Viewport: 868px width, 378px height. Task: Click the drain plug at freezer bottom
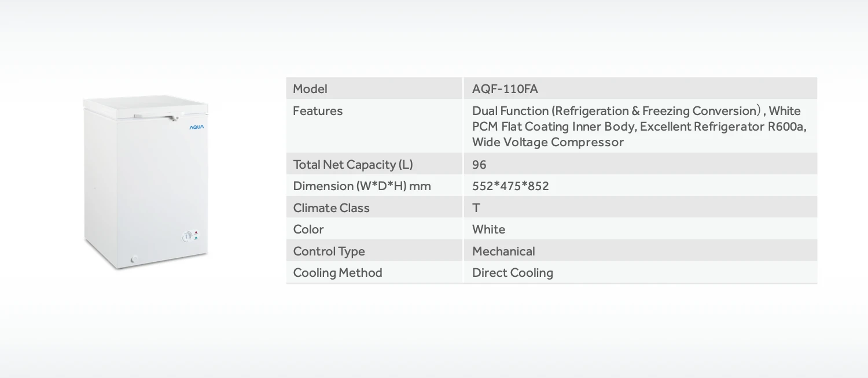(x=134, y=260)
